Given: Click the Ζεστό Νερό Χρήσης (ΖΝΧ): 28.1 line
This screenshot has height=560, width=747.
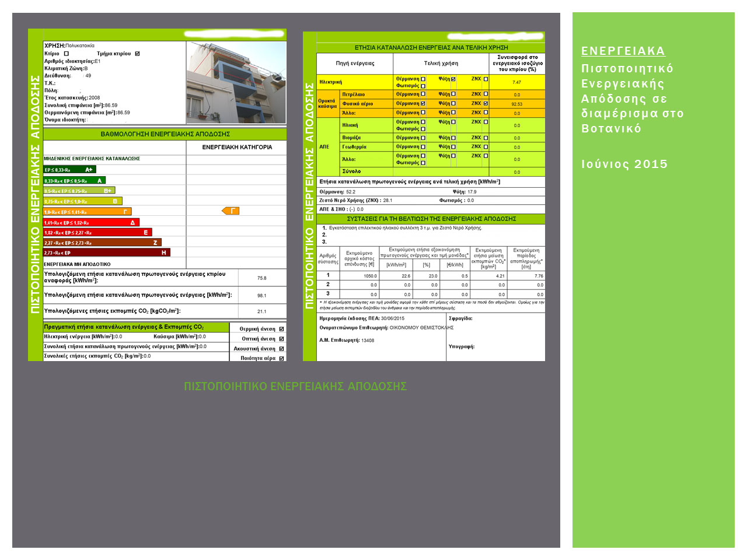Looking at the screenshot, I should click(x=356, y=200).
